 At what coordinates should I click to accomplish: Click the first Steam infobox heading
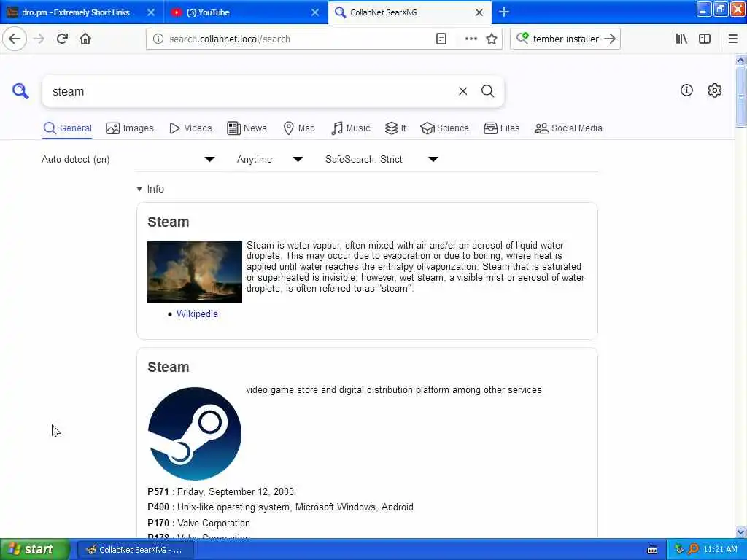(169, 222)
